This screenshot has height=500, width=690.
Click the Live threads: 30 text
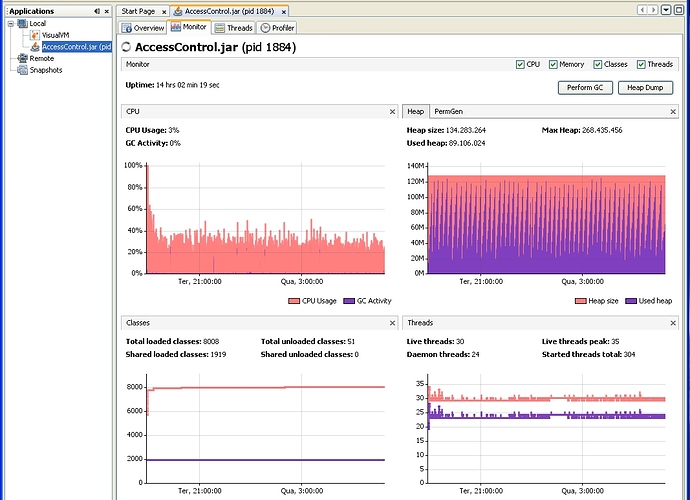(435, 342)
